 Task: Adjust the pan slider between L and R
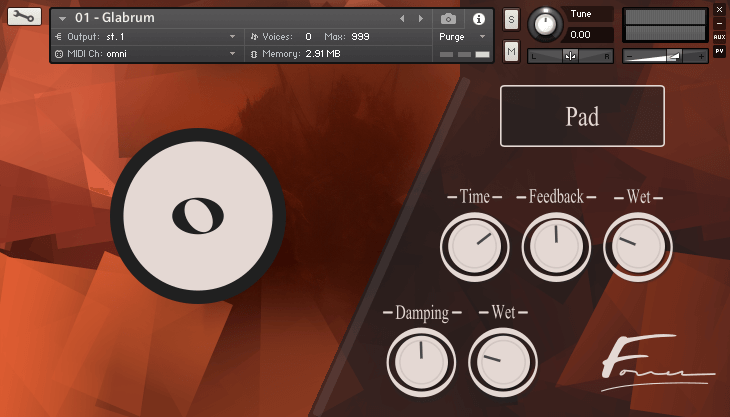[570, 56]
